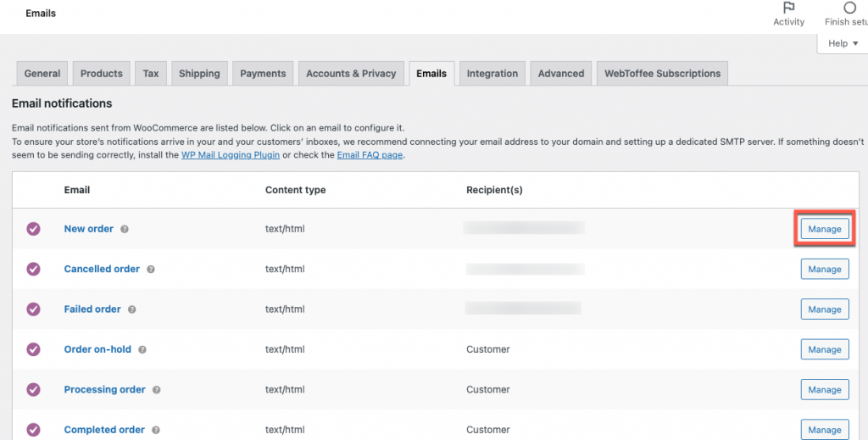Click the New order enabled checkmark icon
This screenshot has height=440, width=868.
pos(33,229)
